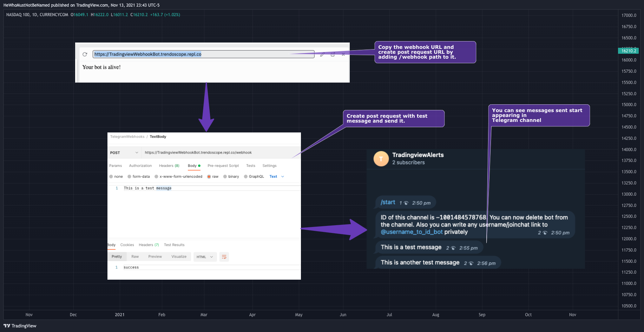Image resolution: width=644 pixels, height=332 pixels.
Task: Select the 'x-www-form-urlencoded' radio button
Action: [157, 177]
